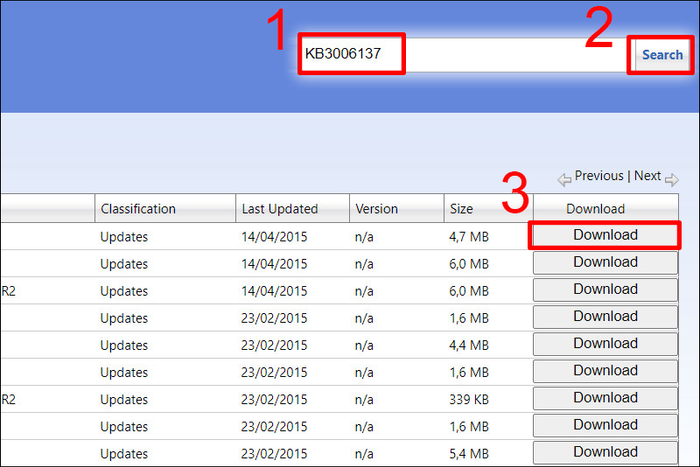
Task: Click n/a version in the 4,4 MB row
Action: [364, 345]
